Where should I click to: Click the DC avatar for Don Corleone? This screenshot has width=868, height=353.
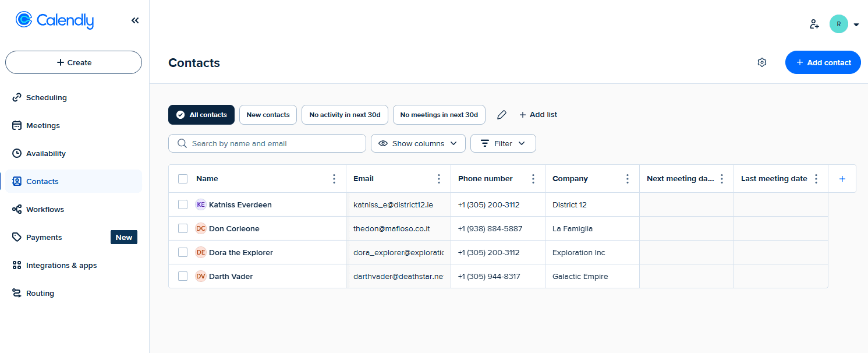201,228
